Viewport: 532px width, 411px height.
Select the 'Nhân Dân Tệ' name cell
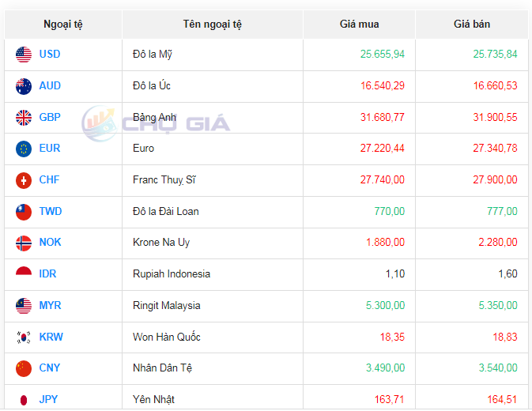tap(213, 368)
